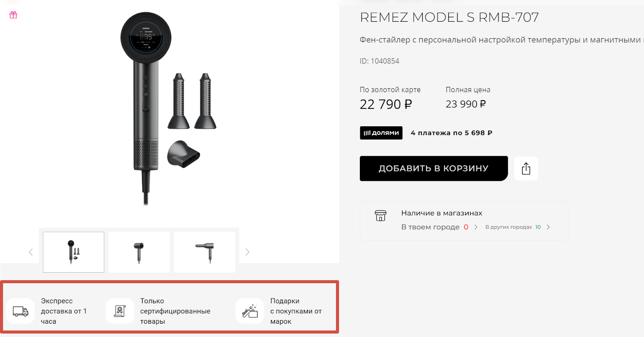Screen dimensions: 644x337
Task: Add product to cart with ДОБАВИТЬ В КОРЗИНУ
Action: pos(433,168)
